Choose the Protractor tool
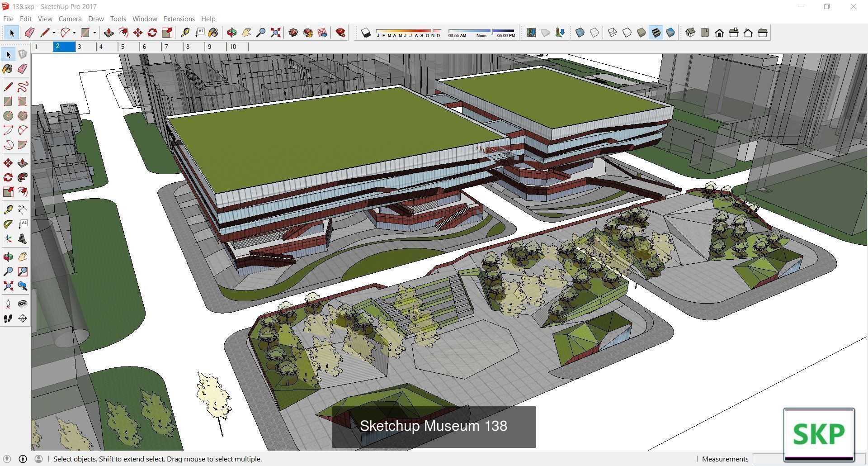This screenshot has height=466, width=868. tap(8, 224)
